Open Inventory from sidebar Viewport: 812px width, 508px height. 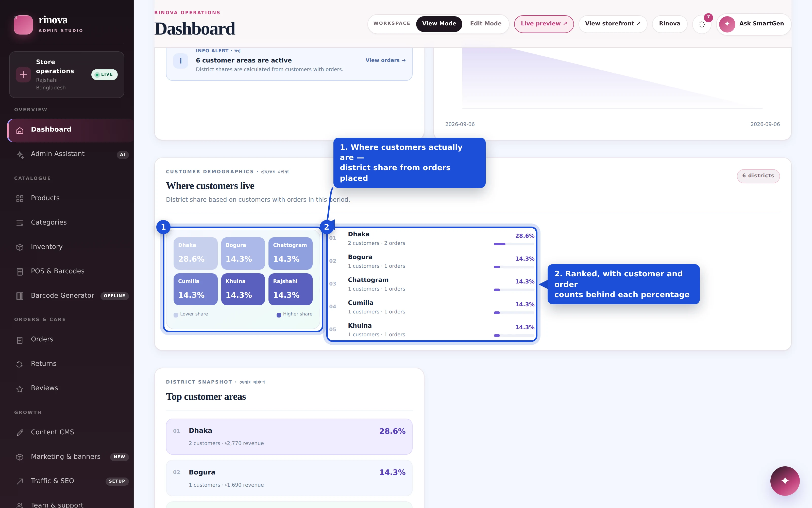pyautogui.click(x=71, y=247)
